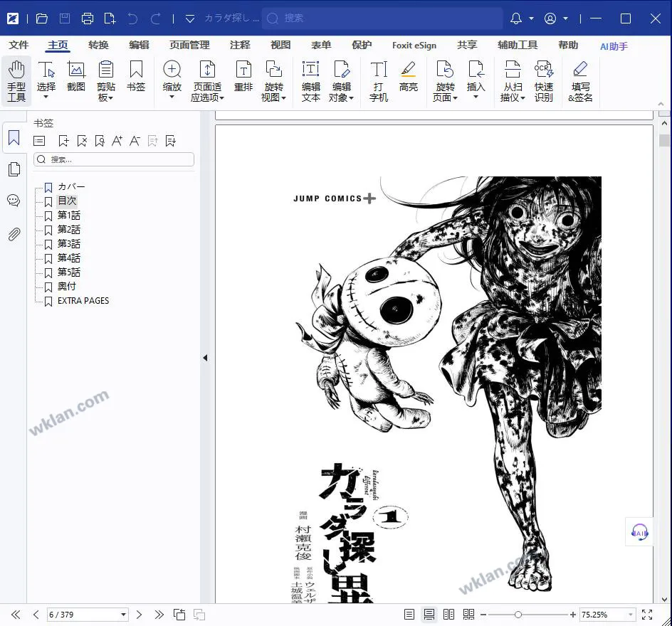Open the 文件 menu

coord(19,45)
